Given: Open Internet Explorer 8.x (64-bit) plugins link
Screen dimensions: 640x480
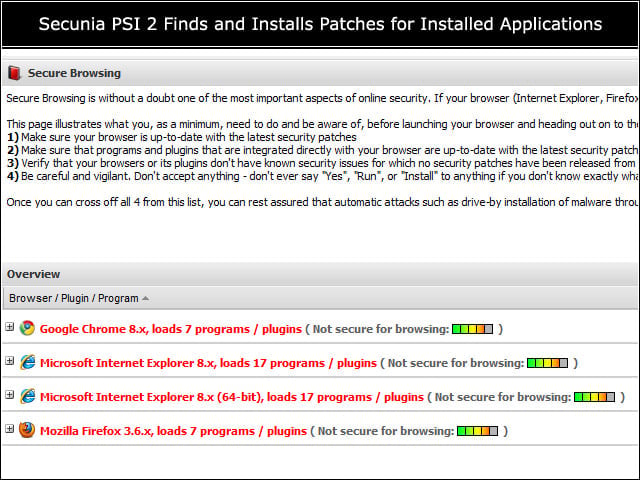Looking at the screenshot, I should [x=232, y=397].
